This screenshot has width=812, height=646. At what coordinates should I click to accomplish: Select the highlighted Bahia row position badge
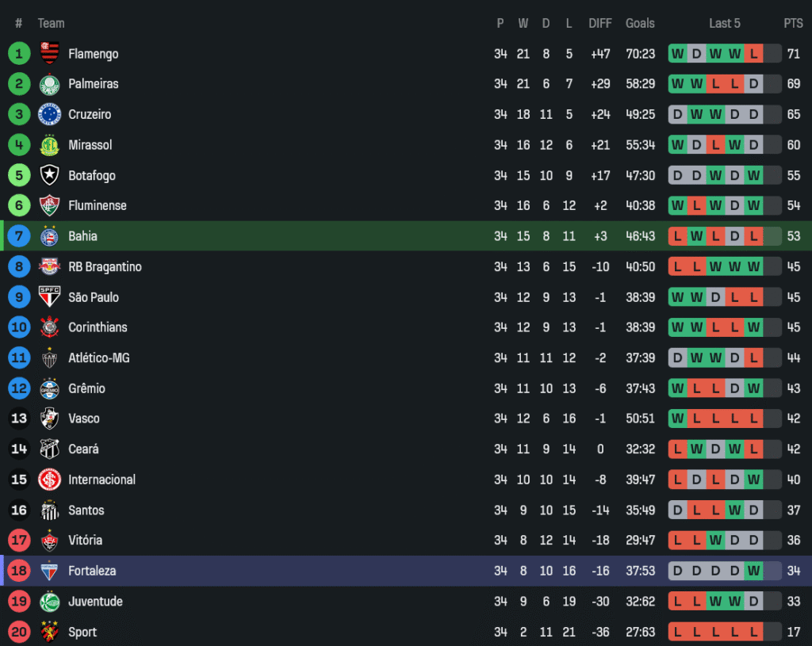coord(19,236)
